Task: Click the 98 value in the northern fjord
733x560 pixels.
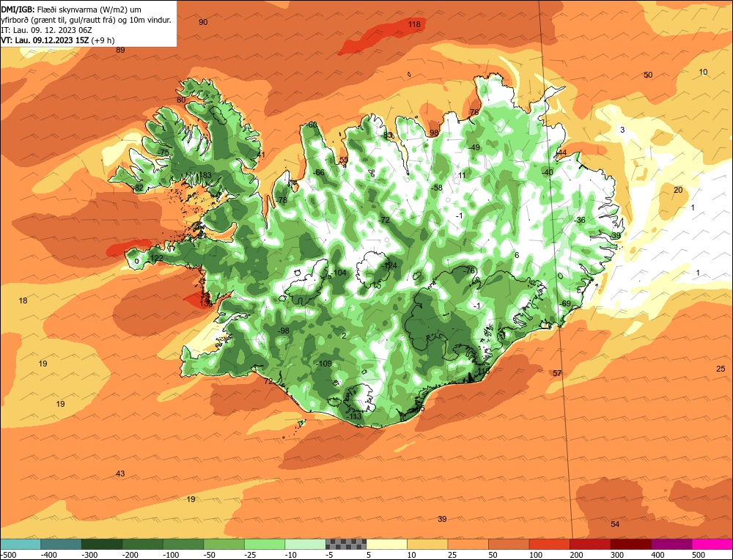Action: coord(434,133)
